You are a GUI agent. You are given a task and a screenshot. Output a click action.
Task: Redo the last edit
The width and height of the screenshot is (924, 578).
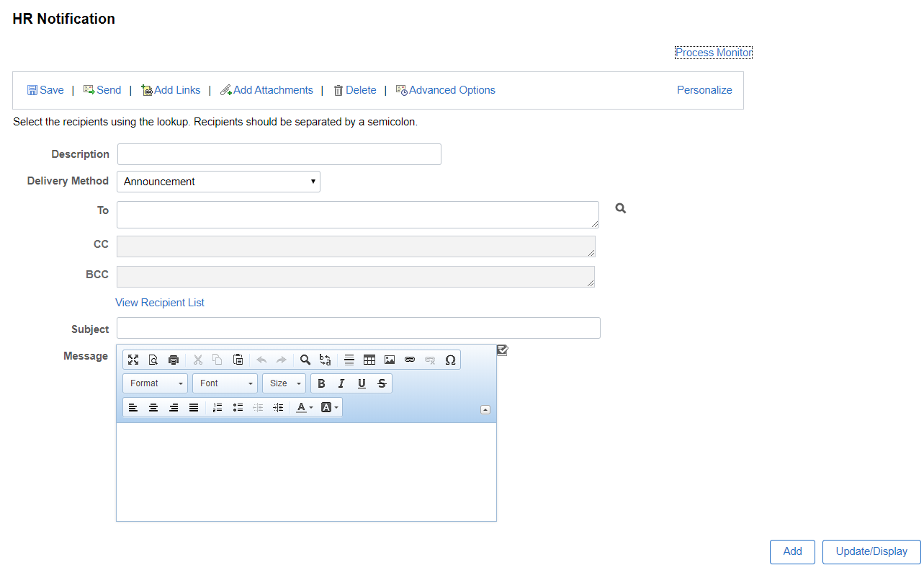(x=282, y=360)
